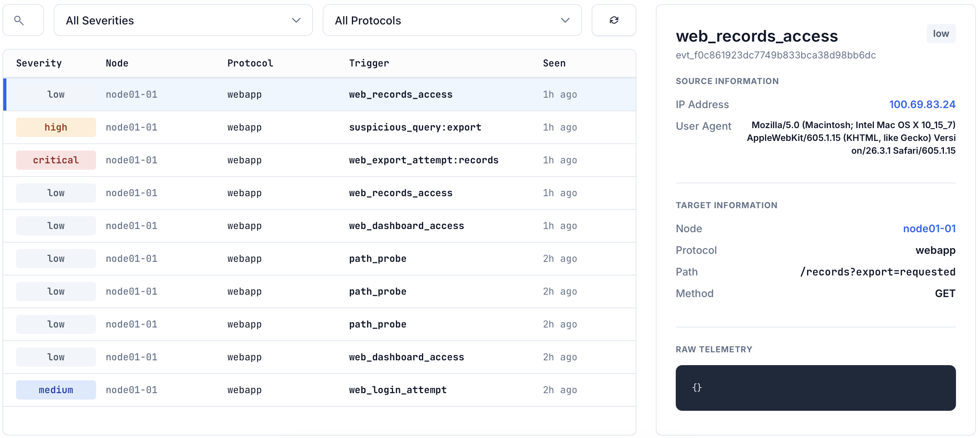The height and width of the screenshot is (438, 980).
Task: Click the /records?export=requested path value
Action: click(x=878, y=272)
